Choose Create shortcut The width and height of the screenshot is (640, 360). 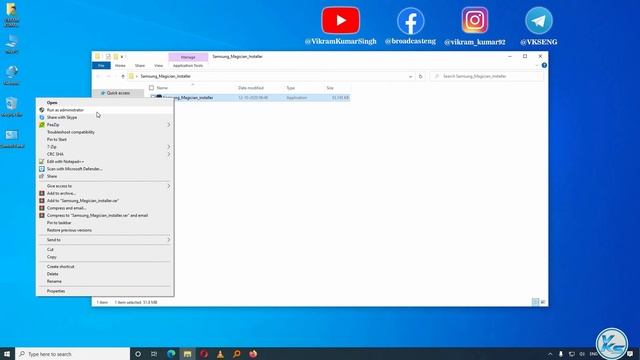60,267
